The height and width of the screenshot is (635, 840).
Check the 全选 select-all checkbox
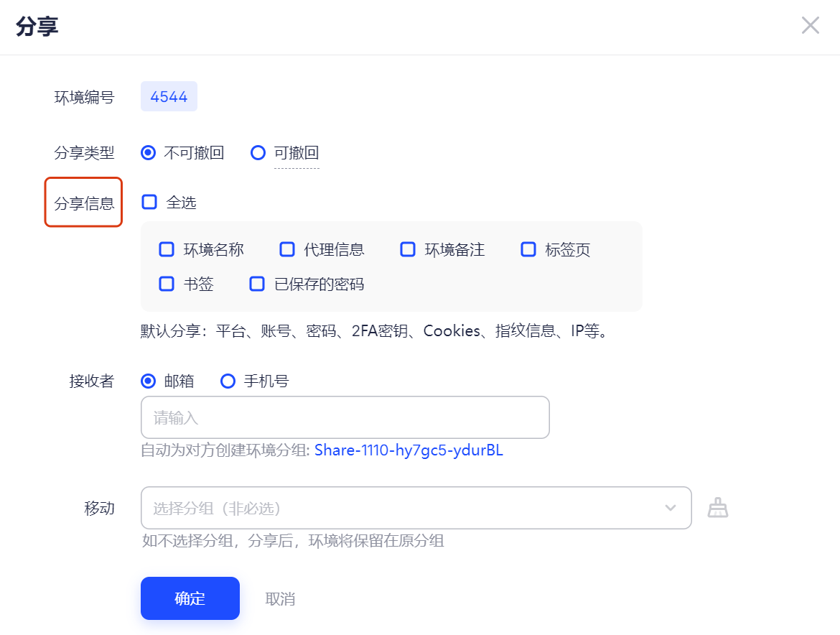pos(149,202)
